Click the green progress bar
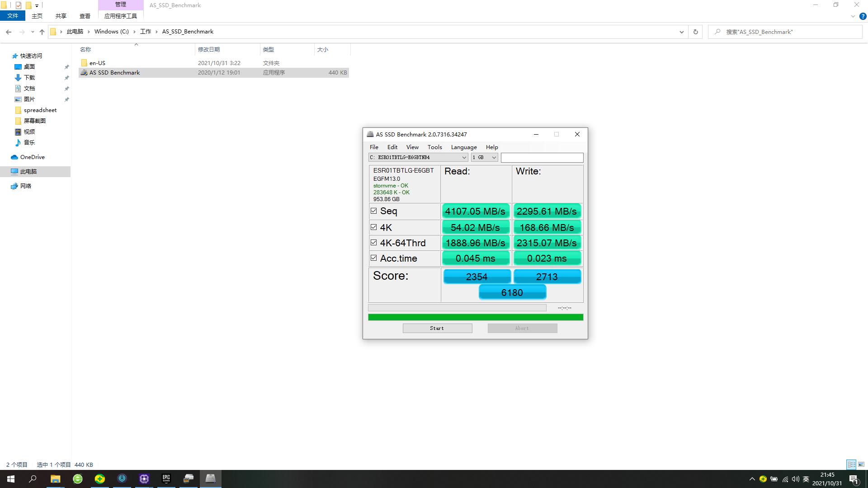This screenshot has height=488, width=868. tap(475, 317)
